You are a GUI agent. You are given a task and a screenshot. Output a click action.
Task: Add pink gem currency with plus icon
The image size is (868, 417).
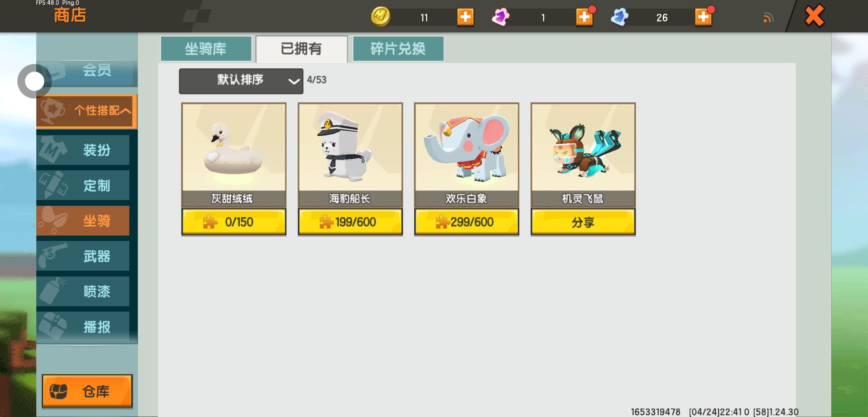[x=585, y=17]
